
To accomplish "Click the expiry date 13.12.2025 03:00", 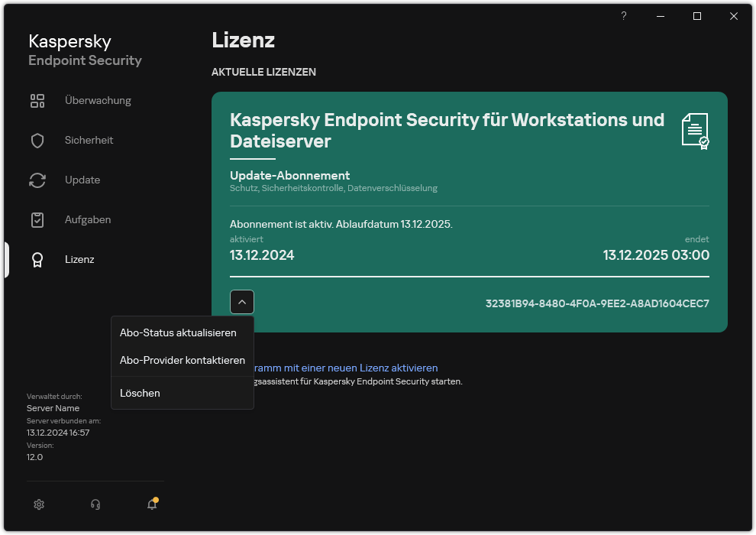I will [x=655, y=255].
